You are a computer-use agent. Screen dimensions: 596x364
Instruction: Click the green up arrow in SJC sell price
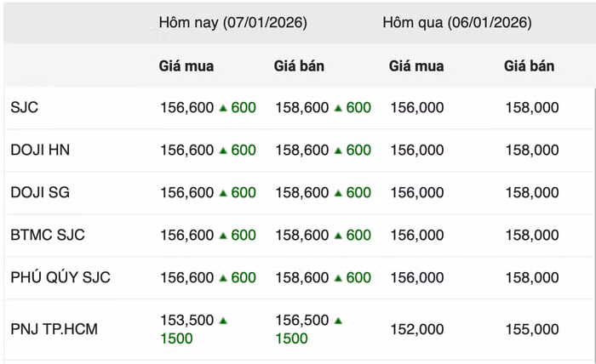click(x=338, y=108)
